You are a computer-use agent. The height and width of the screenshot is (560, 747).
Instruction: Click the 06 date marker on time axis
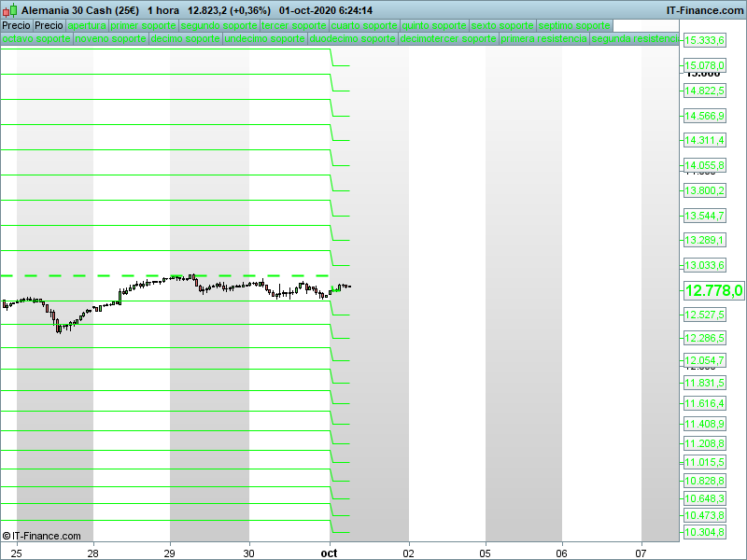point(562,553)
